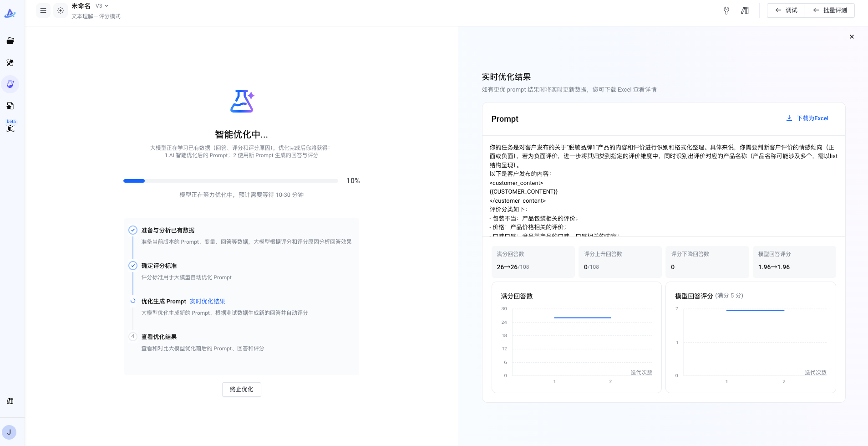Image resolution: width=868 pixels, height=446 pixels.
Task: Open the starred document sidebar icon
Action: 10,106
